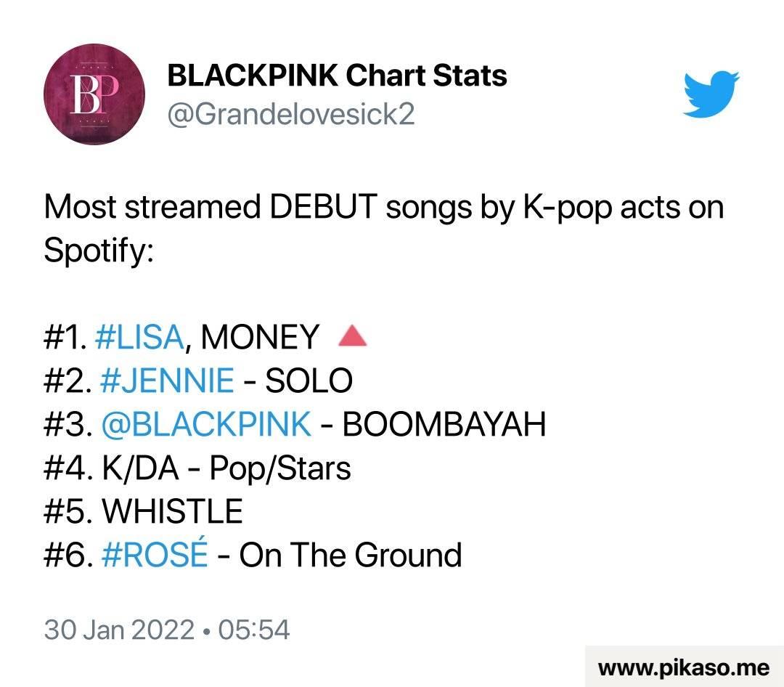The image size is (784, 687).
Task: Click the red upward triangle emoji
Action: click(x=353, y=336)
